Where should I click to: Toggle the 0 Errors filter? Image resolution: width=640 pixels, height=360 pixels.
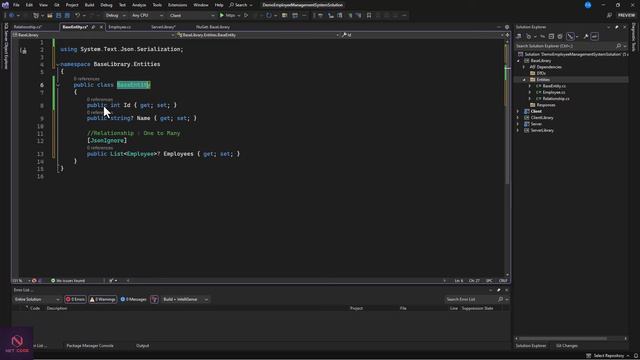coord(76,300)
